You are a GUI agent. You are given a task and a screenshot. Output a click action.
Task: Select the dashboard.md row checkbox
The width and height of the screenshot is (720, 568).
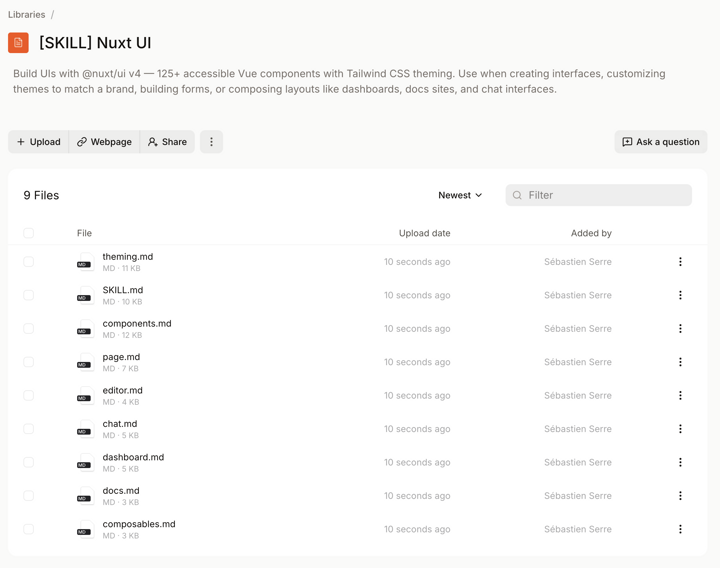[x=28, y=462]
